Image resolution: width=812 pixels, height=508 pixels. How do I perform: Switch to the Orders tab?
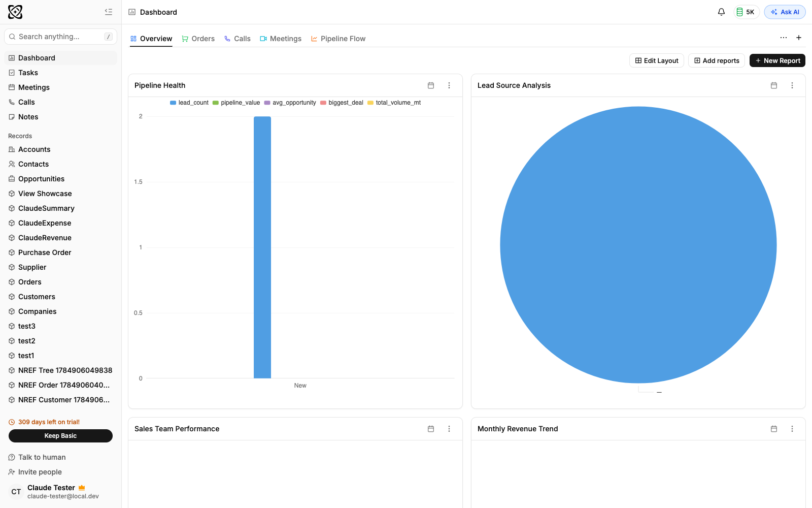coord(198,39)
